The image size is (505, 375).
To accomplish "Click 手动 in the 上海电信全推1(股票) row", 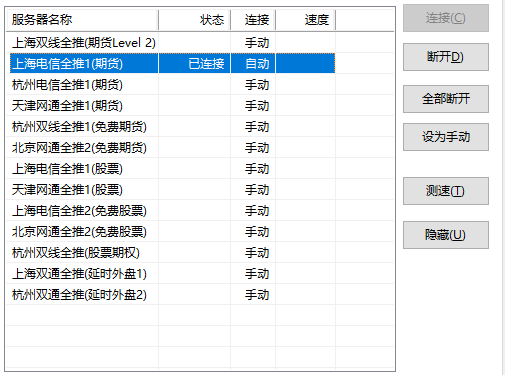I will pos(257,169).
